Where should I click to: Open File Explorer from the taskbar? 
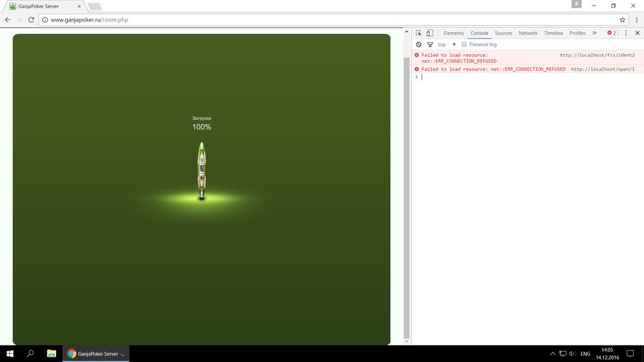point(51,354)
